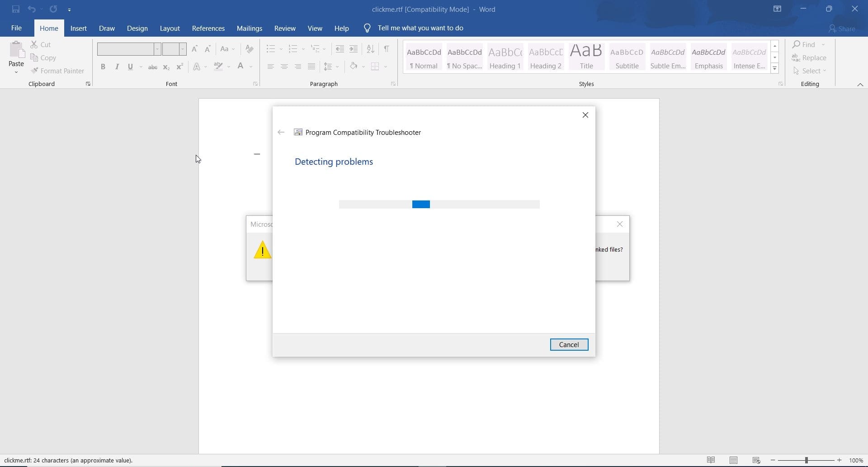Click Increase Indent icon
868x467 pixels.
click(354, 49)
